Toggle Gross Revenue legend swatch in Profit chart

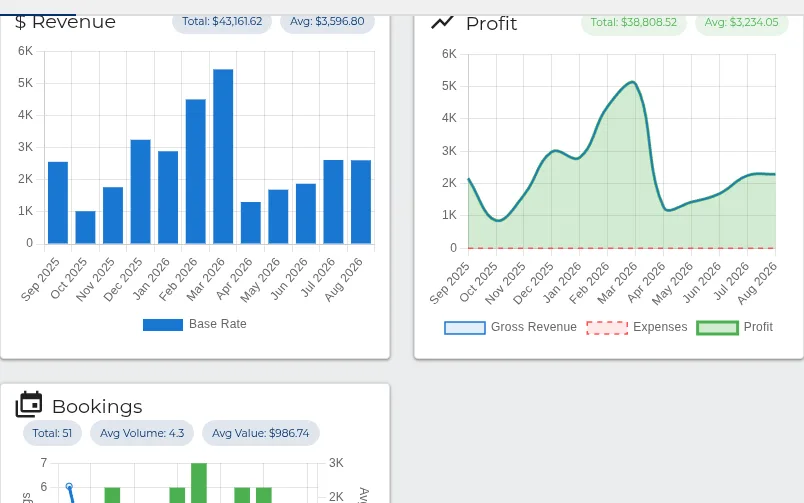click(465, 328)
